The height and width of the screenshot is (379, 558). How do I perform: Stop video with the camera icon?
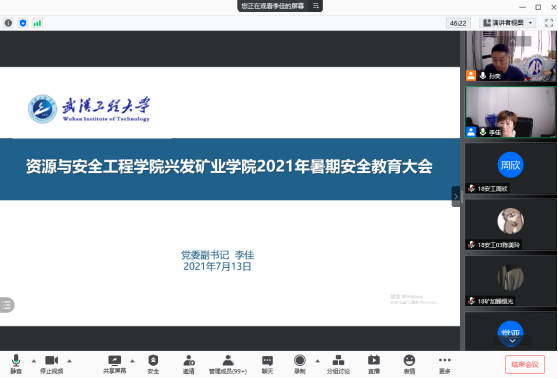(x=52, y=364)
